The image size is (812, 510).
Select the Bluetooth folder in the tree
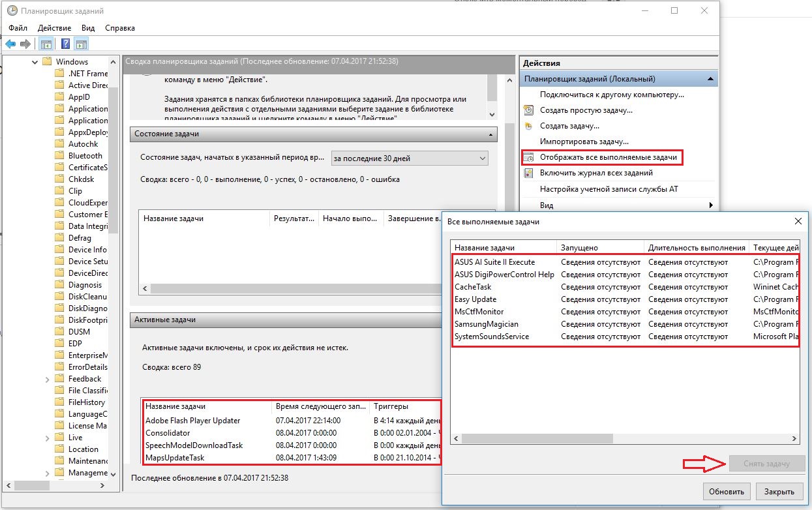(x=85, y=156)
